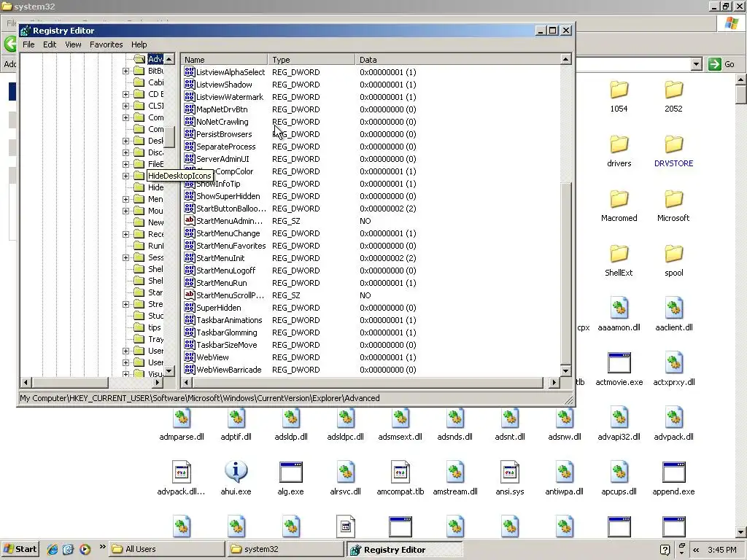Select the drivers folder icon
The height and width of the screenshot is (560, 747).
(619, 144)
